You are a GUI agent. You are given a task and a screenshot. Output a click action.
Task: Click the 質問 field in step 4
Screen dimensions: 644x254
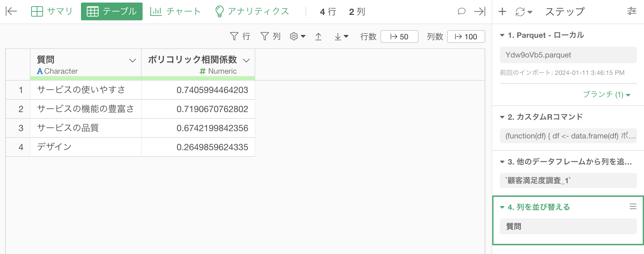coord(568,226)
